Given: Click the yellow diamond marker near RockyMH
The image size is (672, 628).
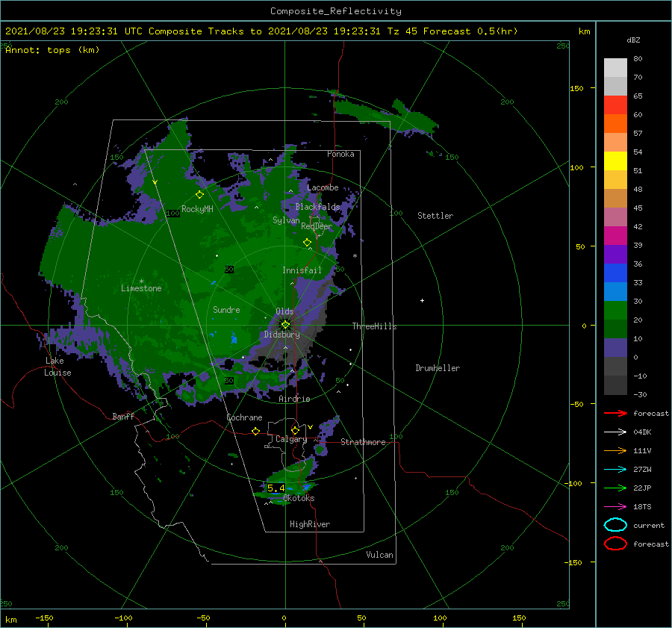Looking at the screenshot, I should (199, 195).
